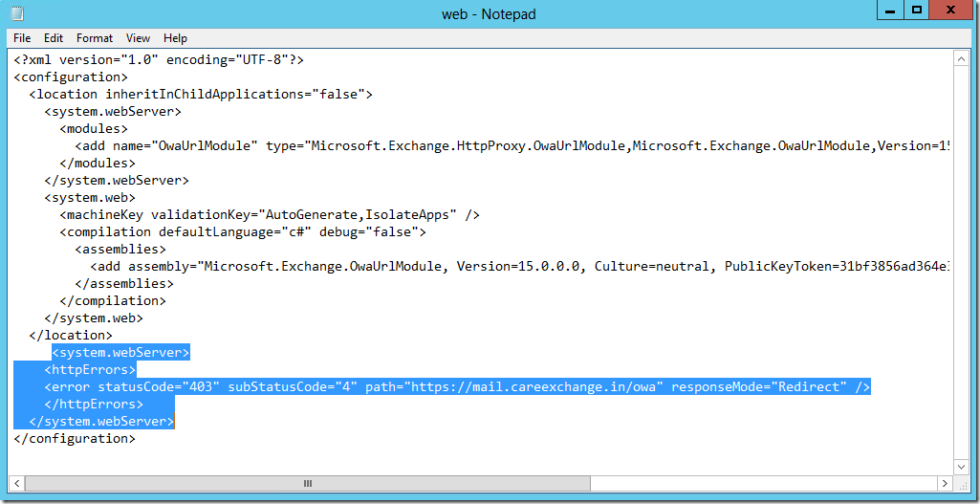Click the vertical scrollbar up arrow

tap(961, 59)
